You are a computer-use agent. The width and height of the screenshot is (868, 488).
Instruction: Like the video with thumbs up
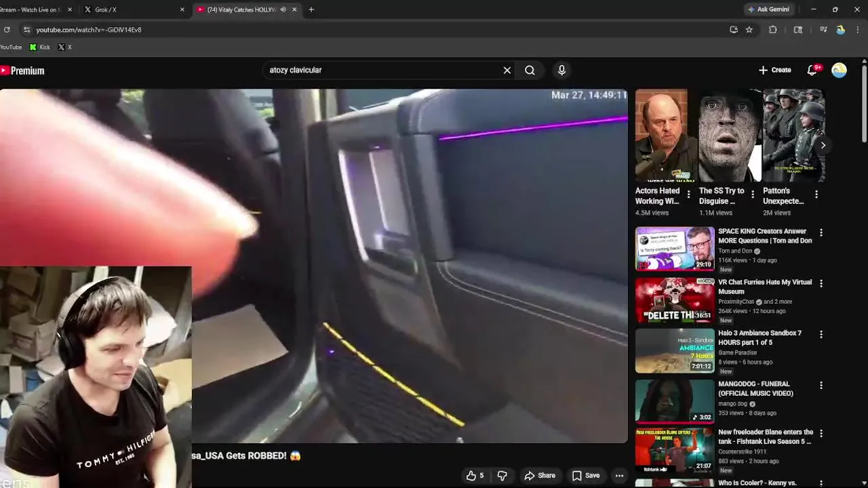[475, 476]
